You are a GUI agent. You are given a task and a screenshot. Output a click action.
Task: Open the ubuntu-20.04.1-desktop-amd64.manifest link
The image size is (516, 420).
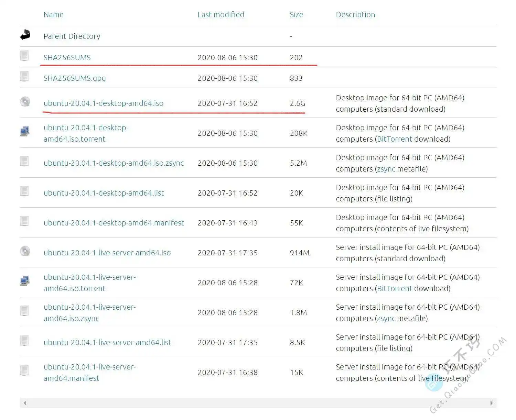coord(114,223)
